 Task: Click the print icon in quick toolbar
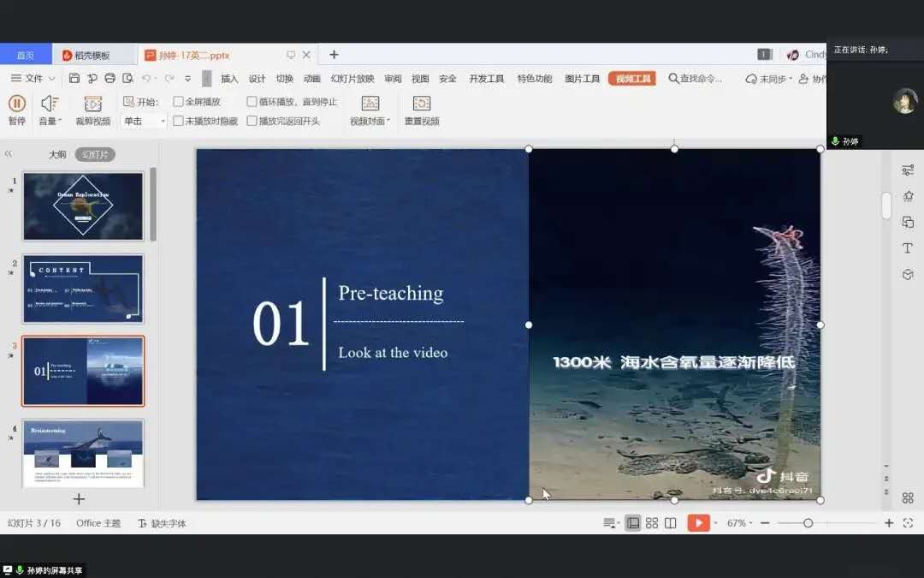pyautogui.click(x=110, y=79)
